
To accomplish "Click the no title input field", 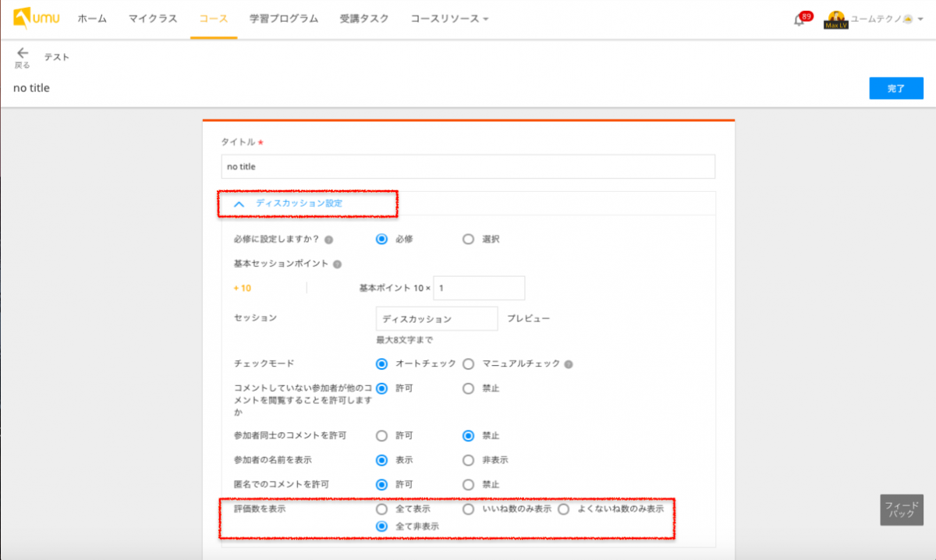I will (x=468, y=166).
